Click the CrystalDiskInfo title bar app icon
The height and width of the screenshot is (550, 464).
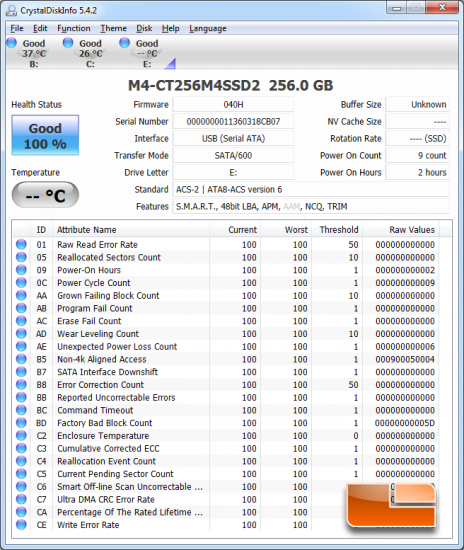click(12, 11)
